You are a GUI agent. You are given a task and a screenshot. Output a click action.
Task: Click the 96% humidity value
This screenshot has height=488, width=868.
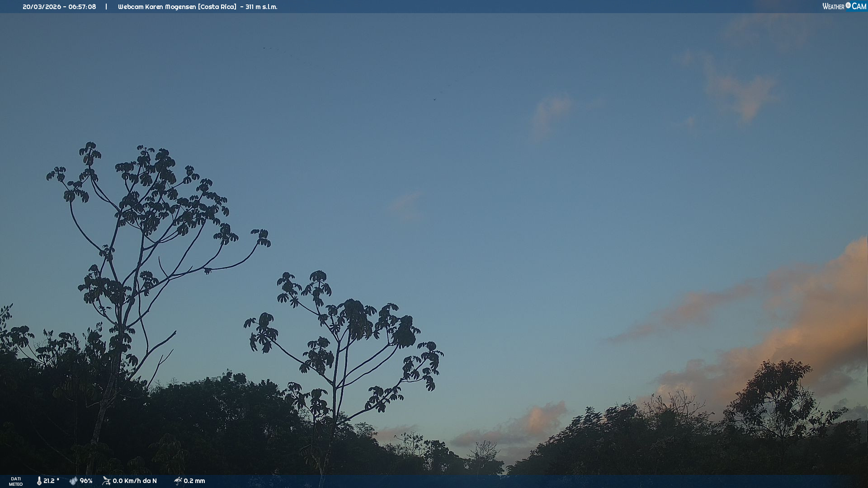click(86, 481)
